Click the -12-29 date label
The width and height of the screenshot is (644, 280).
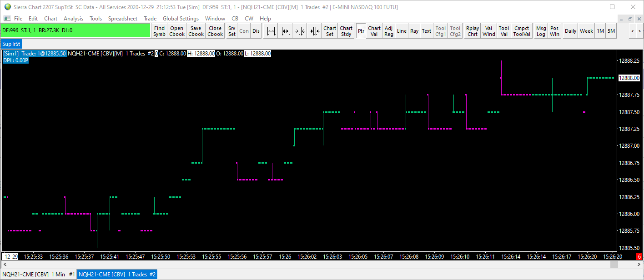[10, 257]
